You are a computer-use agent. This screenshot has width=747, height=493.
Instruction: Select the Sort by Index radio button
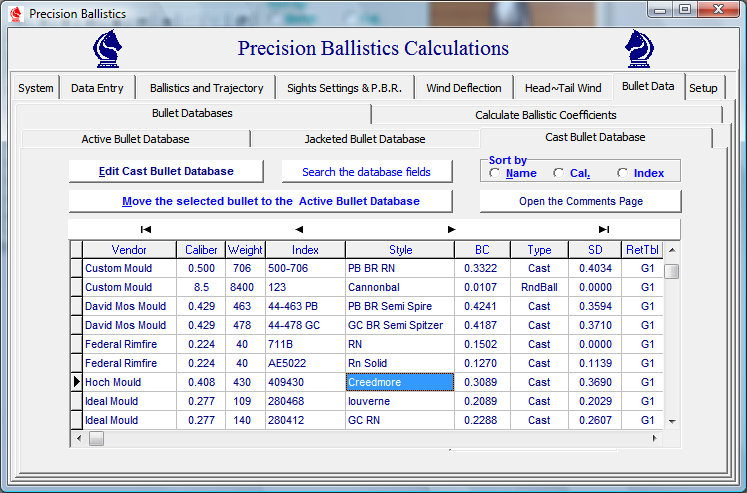(623, 173)
